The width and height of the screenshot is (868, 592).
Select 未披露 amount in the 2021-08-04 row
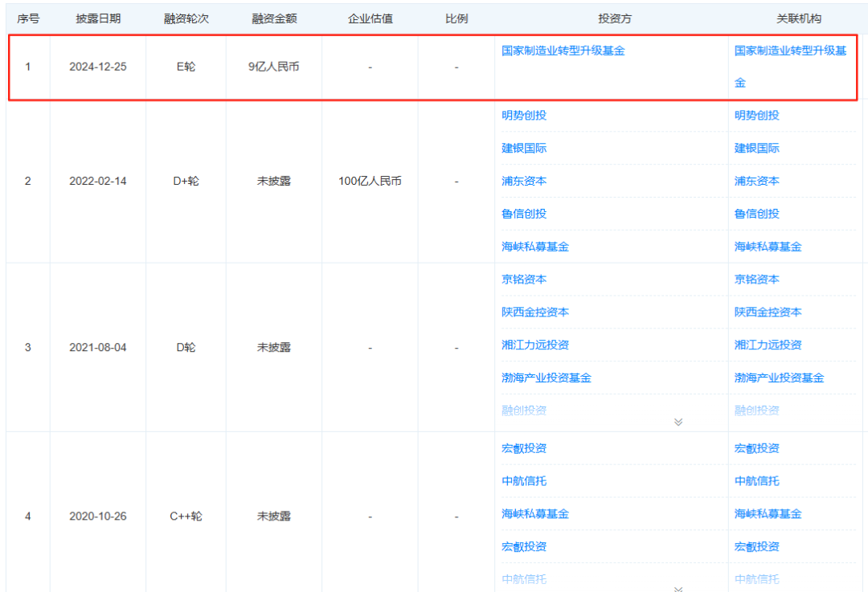274,348
